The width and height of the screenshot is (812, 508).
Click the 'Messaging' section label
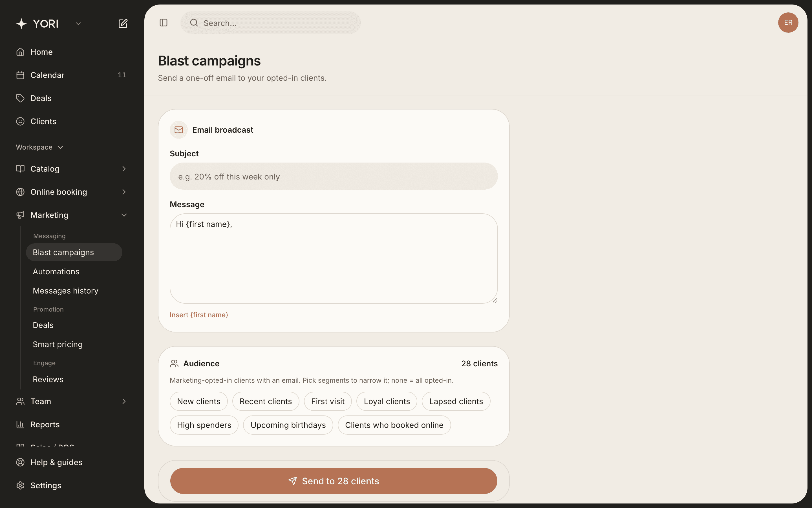point(49,236)
